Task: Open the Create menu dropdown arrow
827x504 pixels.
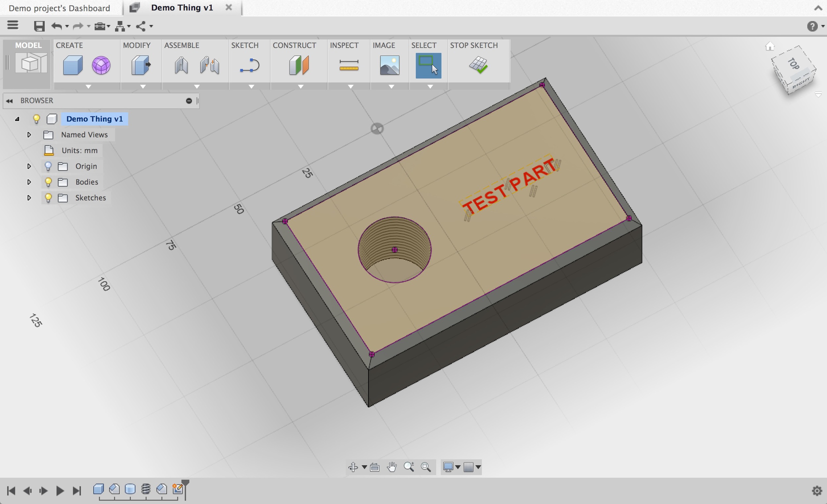Action: 88,87
